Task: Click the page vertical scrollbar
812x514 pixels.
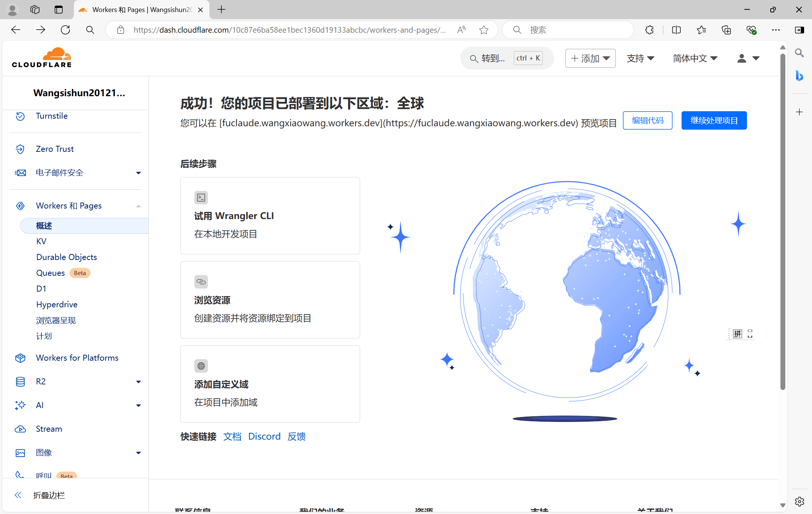Action: coord(783,222)
